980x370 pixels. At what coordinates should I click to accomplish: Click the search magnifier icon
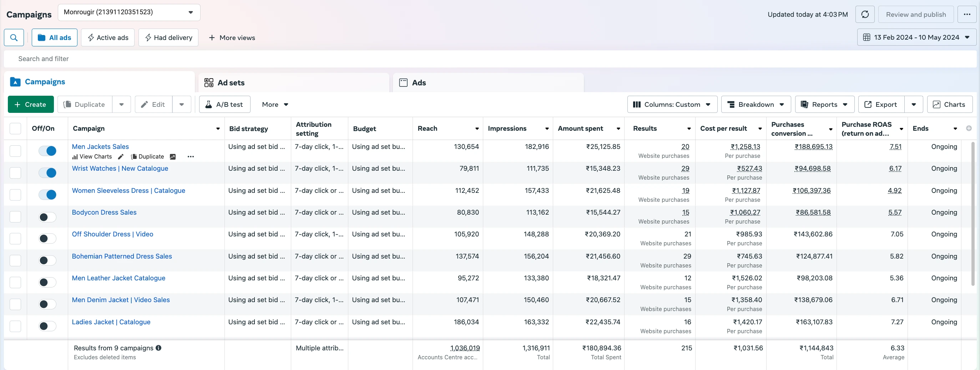pyautogui.click(x=14, y=38)
